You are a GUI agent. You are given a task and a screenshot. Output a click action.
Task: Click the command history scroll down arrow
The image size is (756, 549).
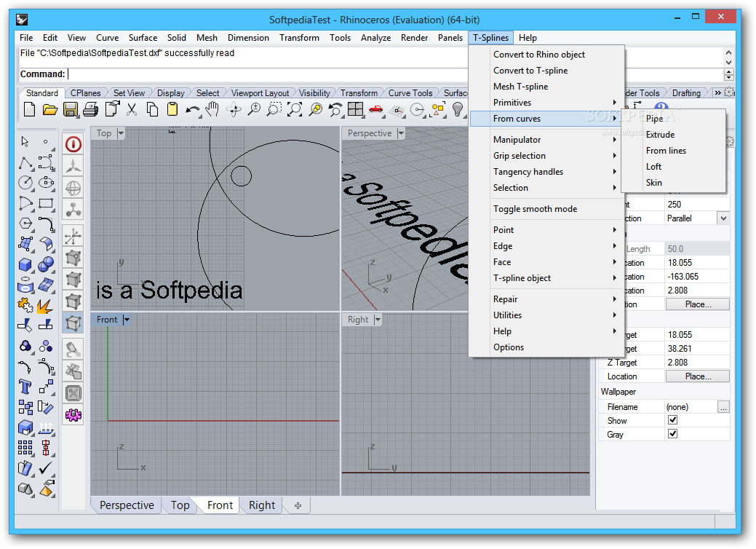click(728, 62)
